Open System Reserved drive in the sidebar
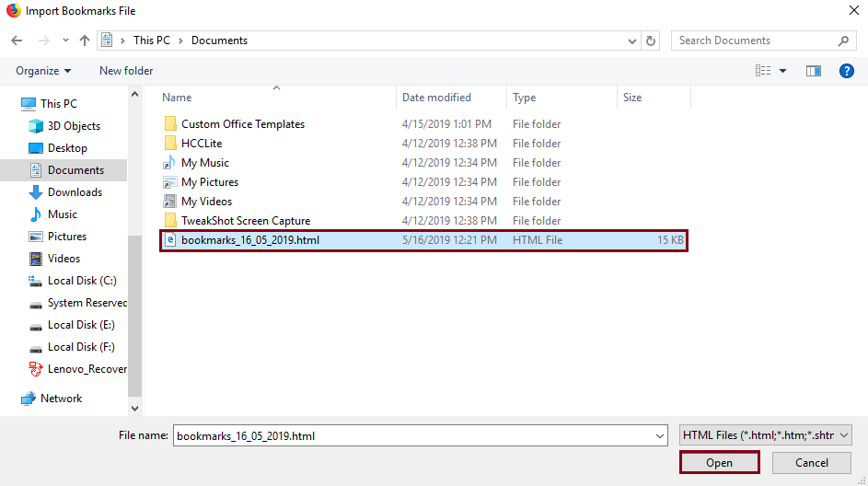868x486 pixels. pyautogui.click(x=87, y=303)
